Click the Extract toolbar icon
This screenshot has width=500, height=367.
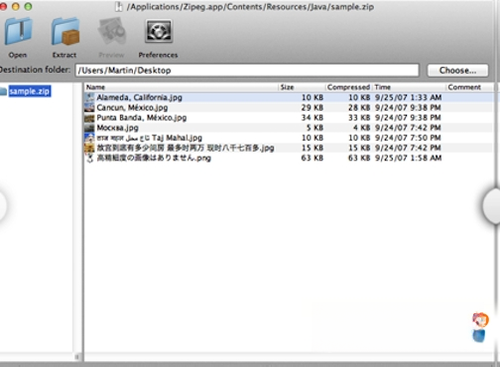[x=65, y=32]
